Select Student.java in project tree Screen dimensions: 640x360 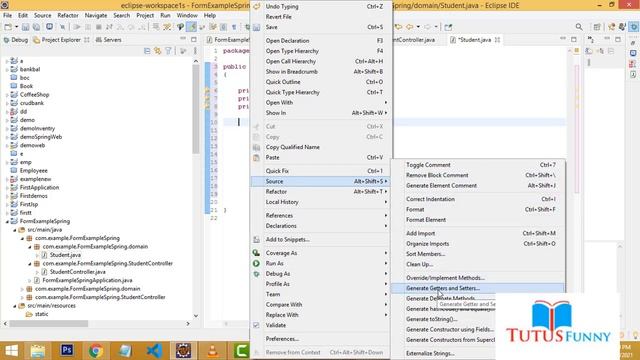[x=65, y=255]
